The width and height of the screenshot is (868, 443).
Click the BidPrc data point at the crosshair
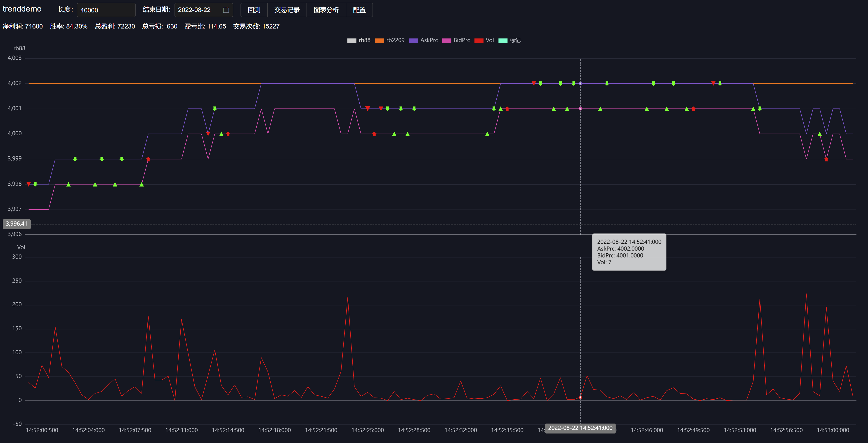point(580,109)
